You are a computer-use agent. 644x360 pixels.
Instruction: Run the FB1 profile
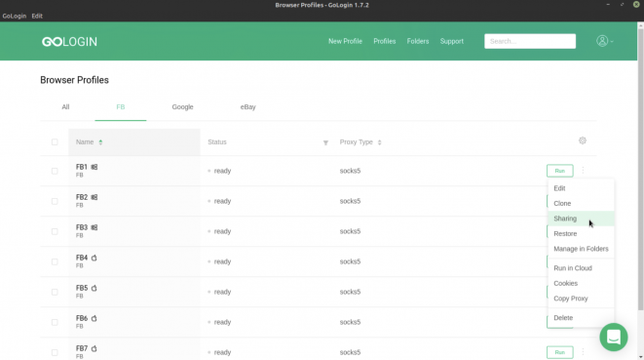560,171
